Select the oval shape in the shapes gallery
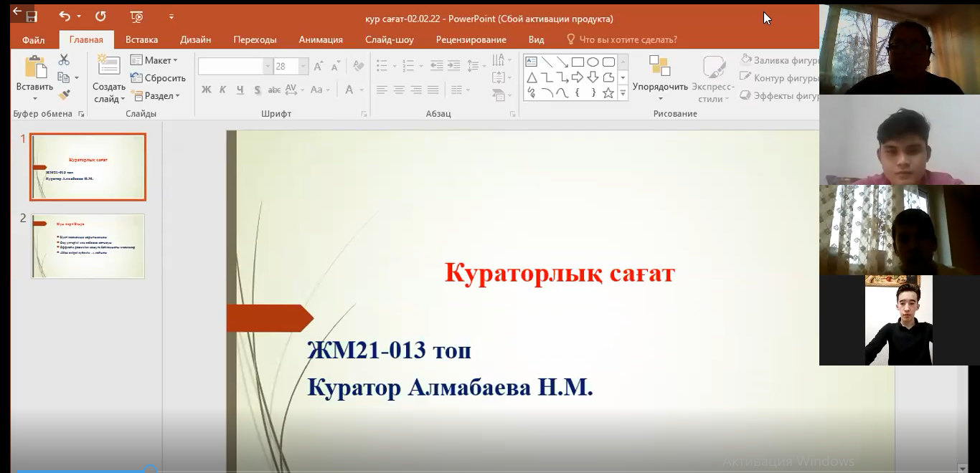 (593, 62)
